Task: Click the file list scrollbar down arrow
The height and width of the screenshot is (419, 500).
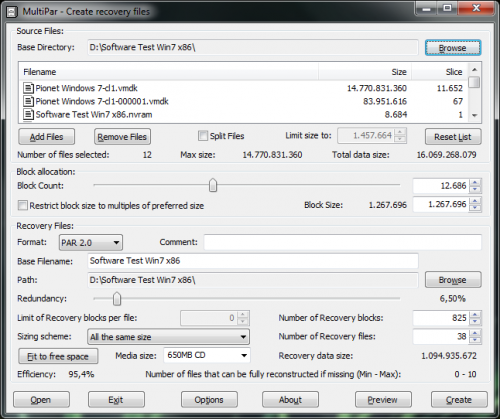Action: pyautogui.click(x=475, y=115)
